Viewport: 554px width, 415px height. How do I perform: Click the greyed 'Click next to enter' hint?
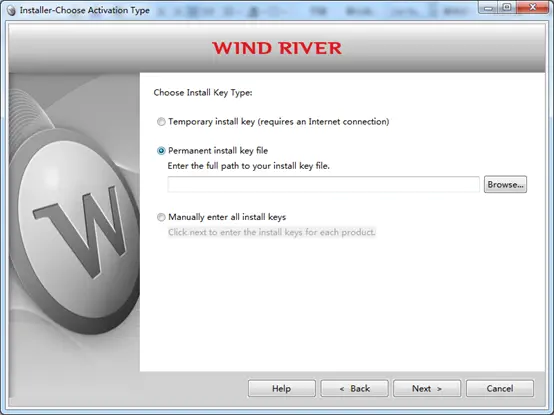[271, 232]
